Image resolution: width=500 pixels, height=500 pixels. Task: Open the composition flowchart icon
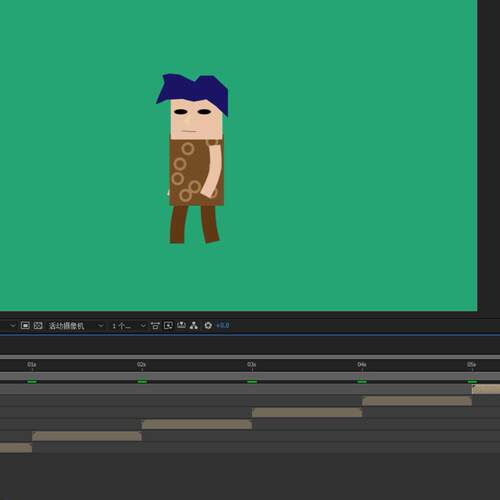coord(194,325)
